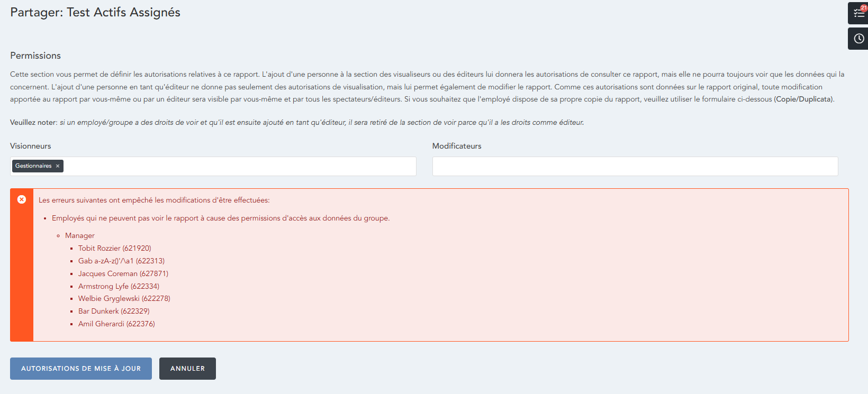Focus the Modificateurs input field

click(x=635, y=166)
